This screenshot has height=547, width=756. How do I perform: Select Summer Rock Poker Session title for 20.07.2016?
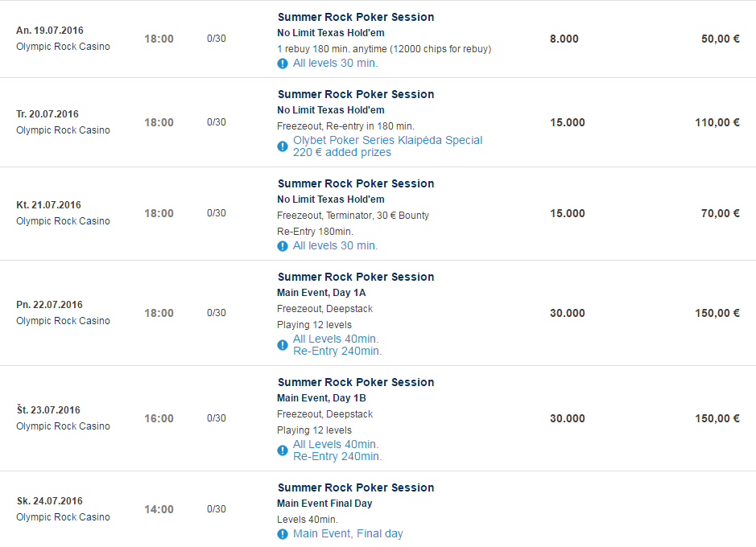(356, 94)
